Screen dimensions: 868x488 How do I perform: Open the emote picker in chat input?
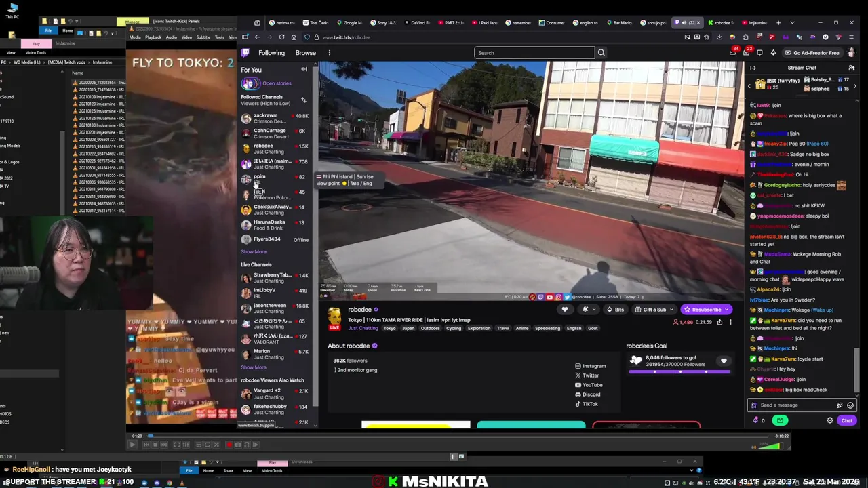(850, 405)
